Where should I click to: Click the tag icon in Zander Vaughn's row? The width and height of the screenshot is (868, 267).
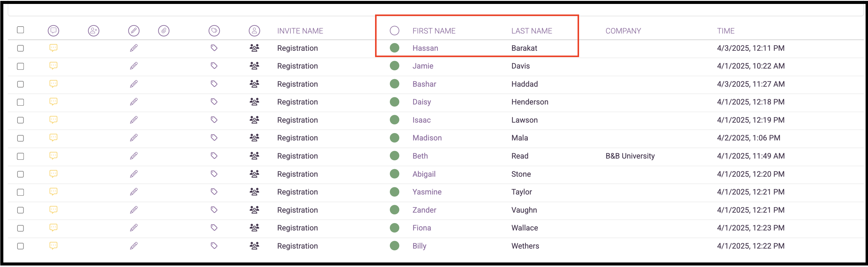pos(214,210)
